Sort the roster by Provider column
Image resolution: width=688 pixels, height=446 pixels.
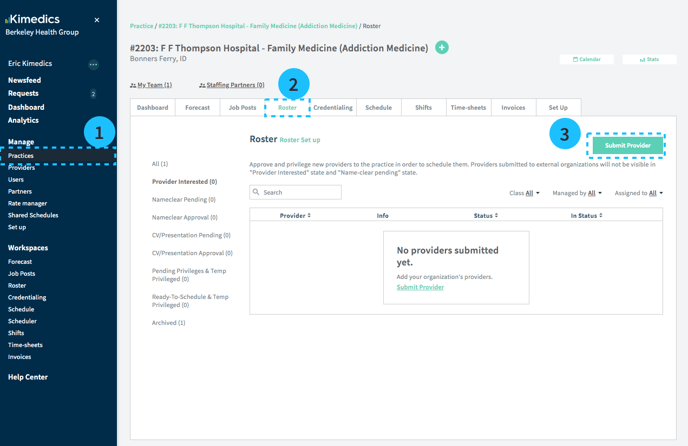(295, 216)
